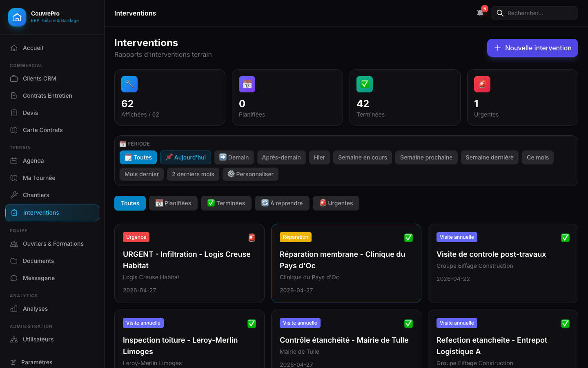Click the Utilisateurs group icon
The width and height of the screenshot is (588, 368).
pos(14,339)
